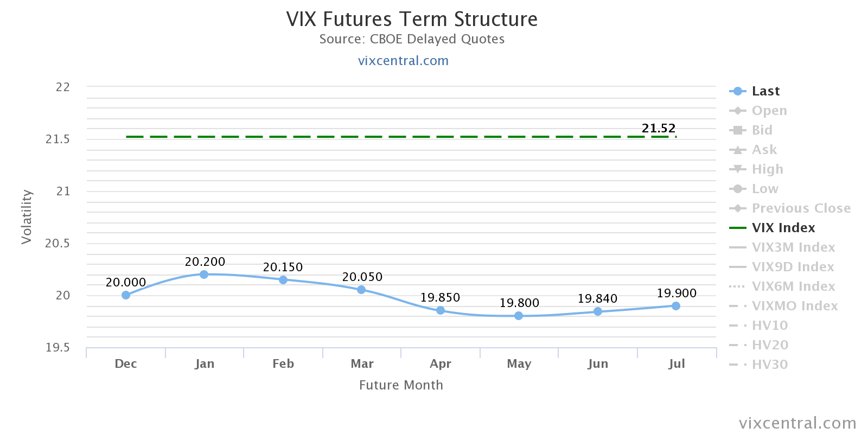Screen dimensions: 868x434
Task: Click the Jul data point at 19.900
Action: click(x=676, y=306)
